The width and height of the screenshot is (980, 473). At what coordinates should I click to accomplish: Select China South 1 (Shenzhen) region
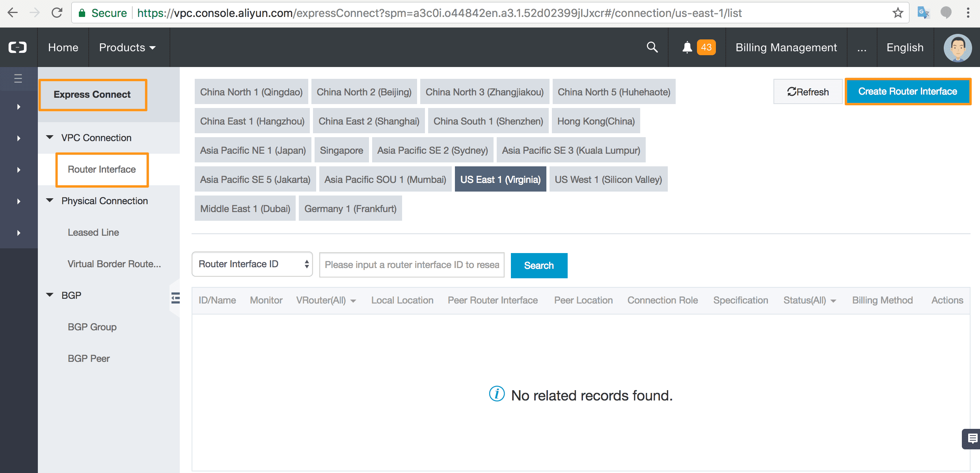488,121
